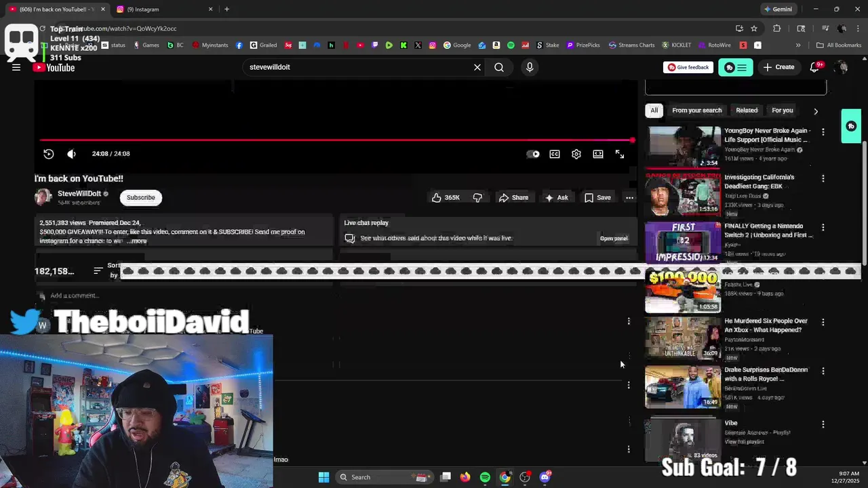Go to YouTube home via the logo

54,68
